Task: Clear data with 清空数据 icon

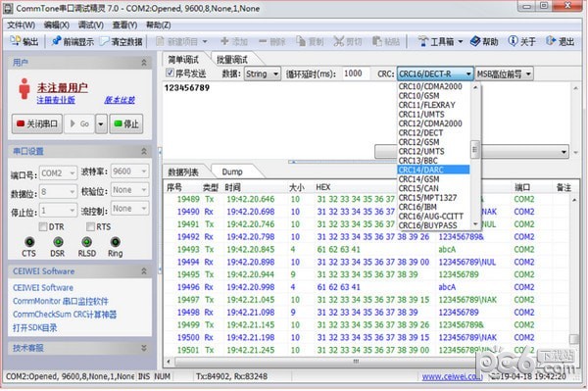Action: pyautogui.click(x=105, y=40)
